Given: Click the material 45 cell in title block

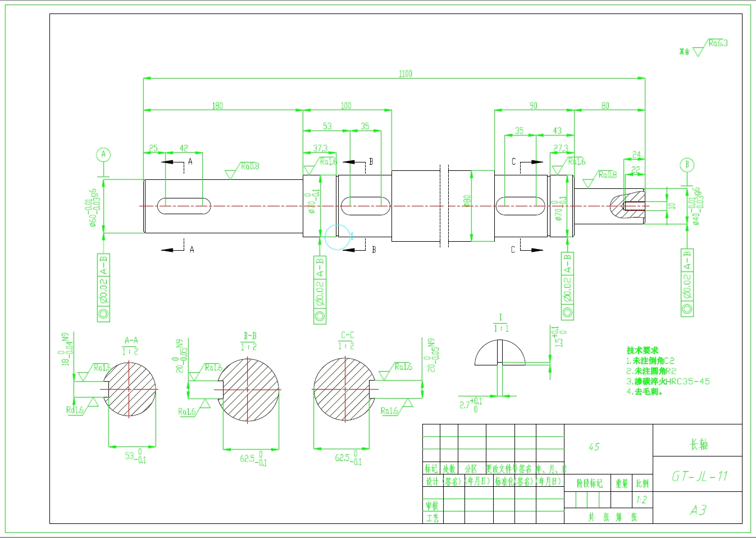Looking at the screenshot, I should (594, 447).
